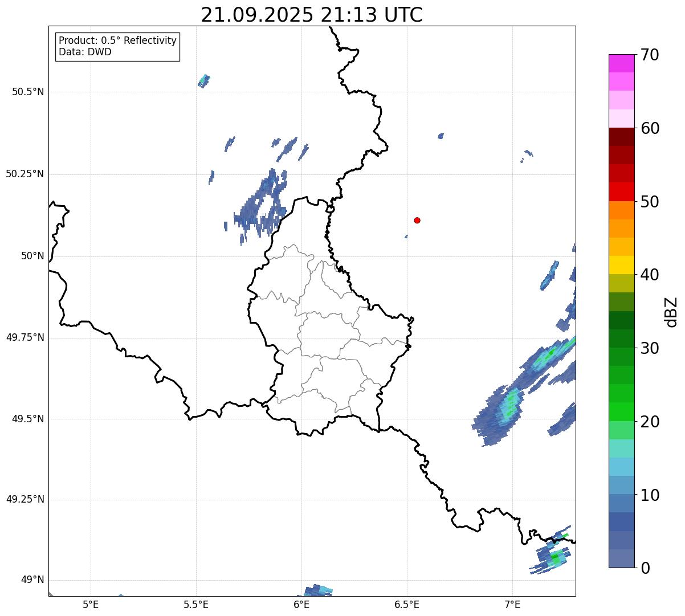Click the red dot radar site marker

[417, 220]
